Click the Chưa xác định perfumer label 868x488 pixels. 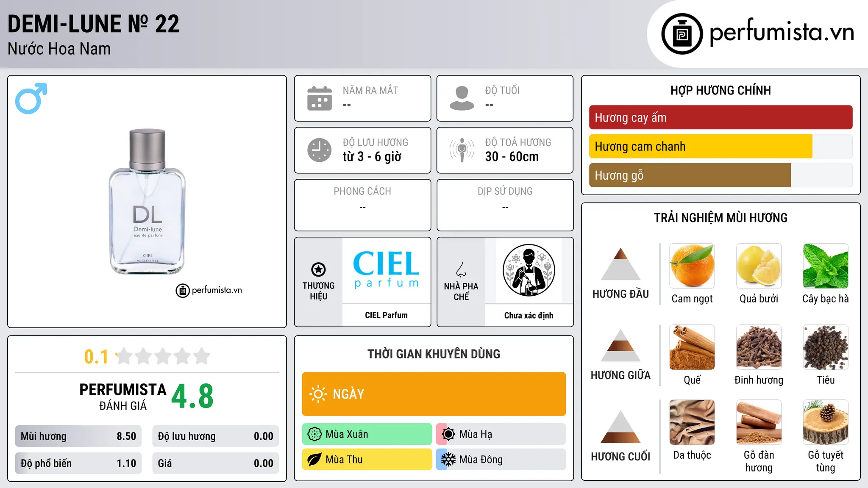(x=529, y=315)
